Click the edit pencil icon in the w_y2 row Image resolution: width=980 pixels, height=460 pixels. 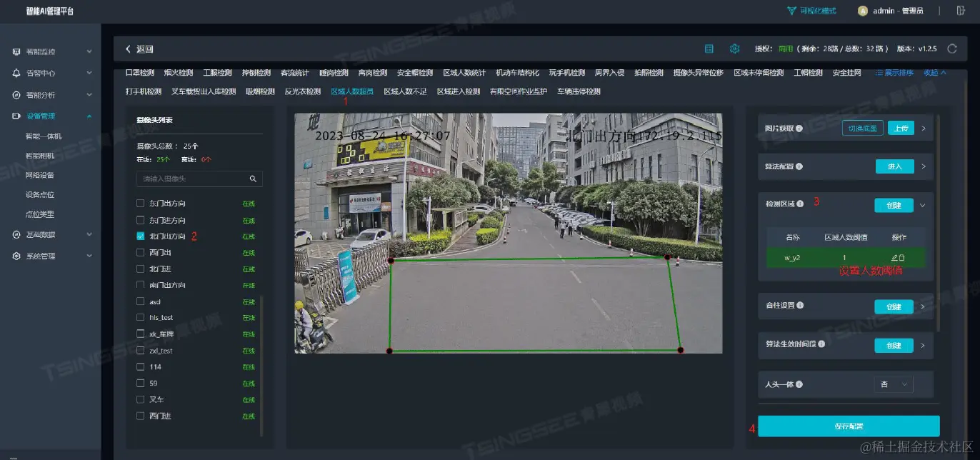[894, 257]
